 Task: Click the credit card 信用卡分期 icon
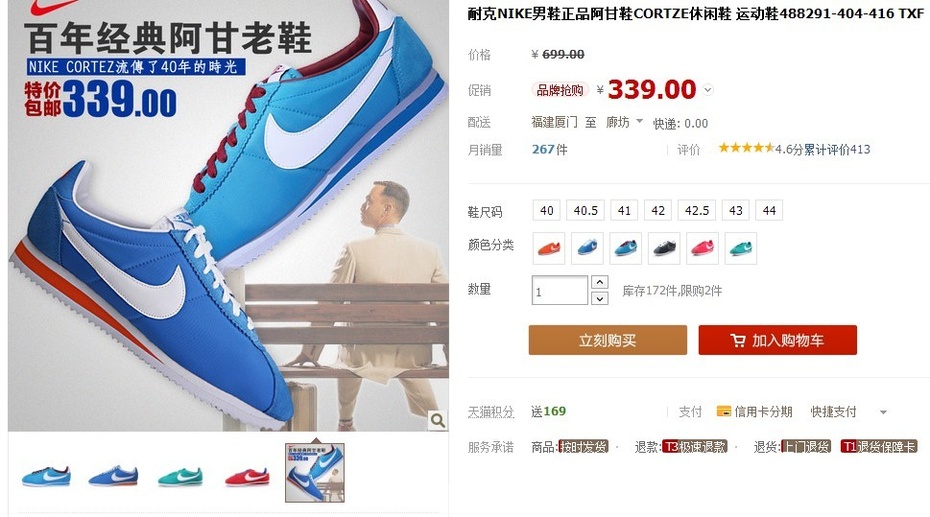[724, 411]
